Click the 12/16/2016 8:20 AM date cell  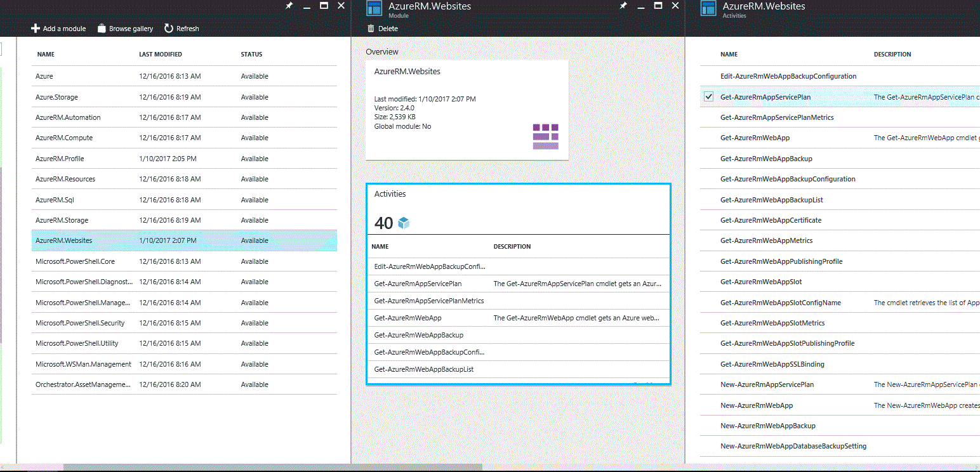click(170, 384)
